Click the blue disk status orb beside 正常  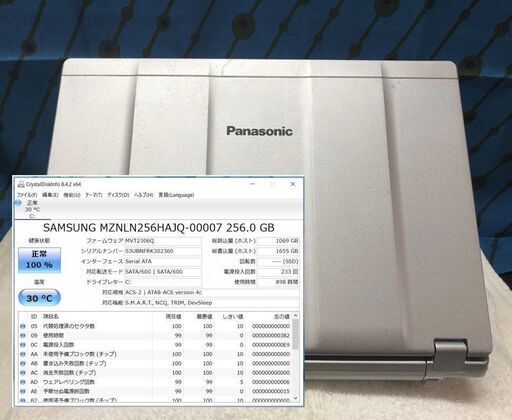(18, 203)
